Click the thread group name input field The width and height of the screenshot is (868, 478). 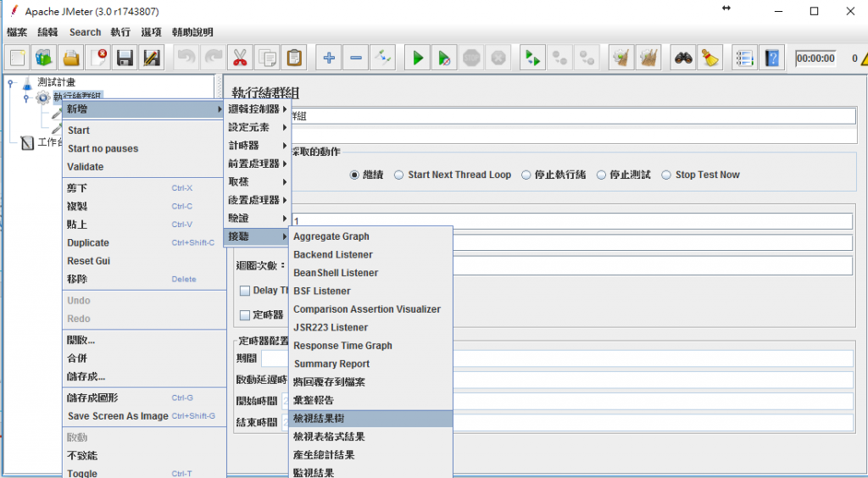(573, 116)
